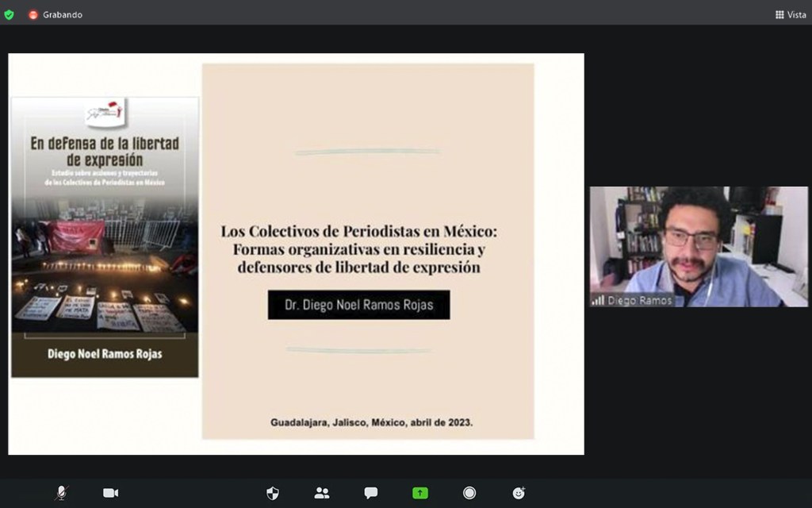Click the green encryption shield icon
This screenshot has width=812, height=508.
[x=10, y=14]
